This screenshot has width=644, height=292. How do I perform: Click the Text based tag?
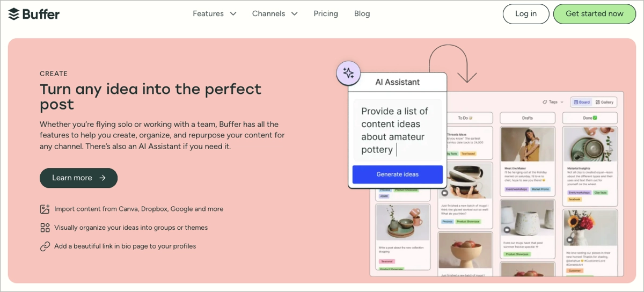(468, 154)
